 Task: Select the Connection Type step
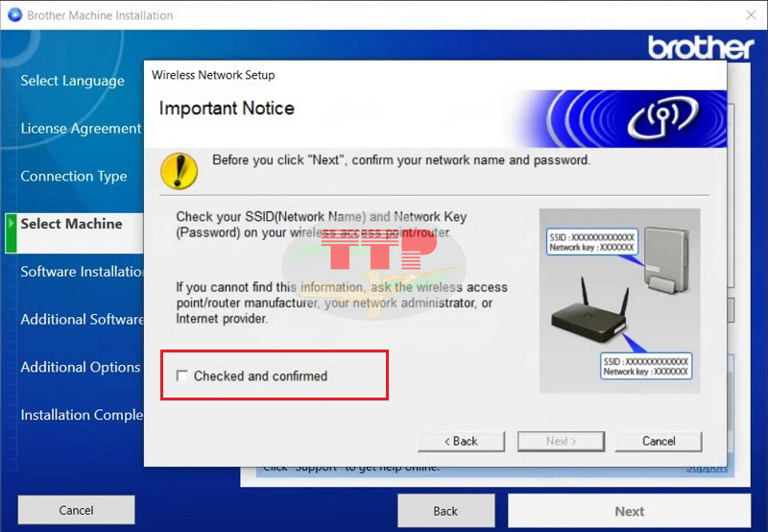pos(74,176)
